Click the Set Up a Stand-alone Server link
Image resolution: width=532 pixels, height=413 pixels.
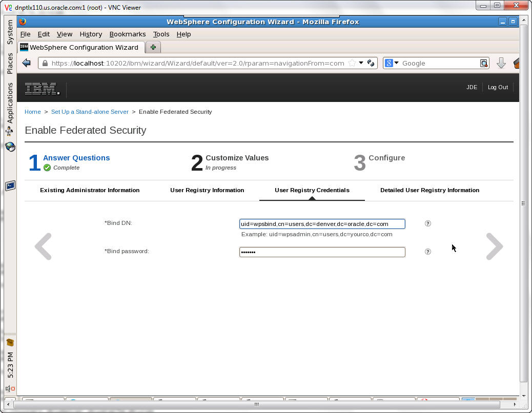[90, 112]
